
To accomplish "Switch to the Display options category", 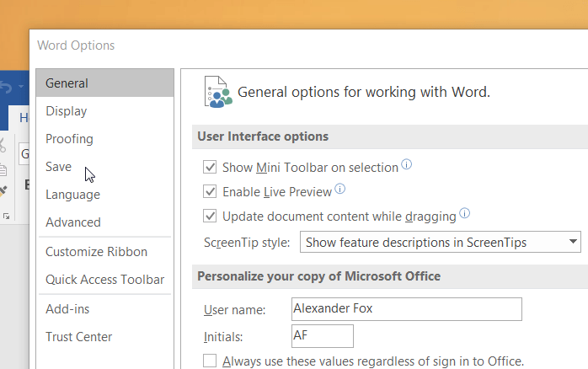I will point(66,111).
